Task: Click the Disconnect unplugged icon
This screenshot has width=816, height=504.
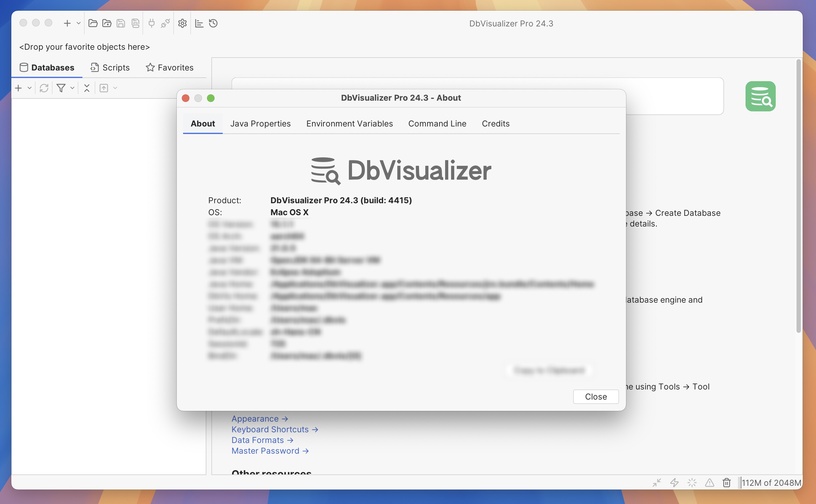Action: coord(165,23)
